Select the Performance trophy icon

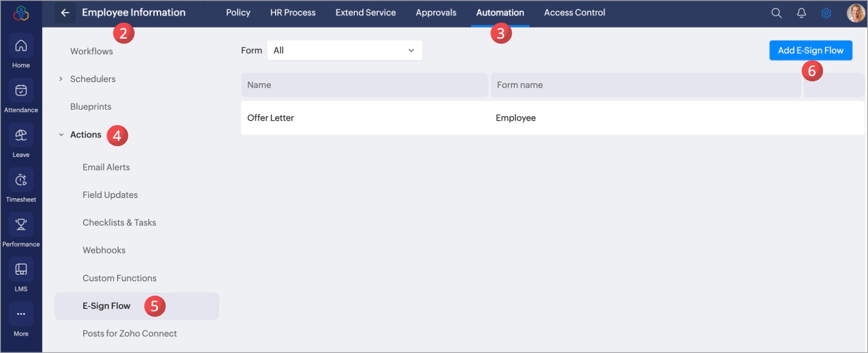coord(21,224)
